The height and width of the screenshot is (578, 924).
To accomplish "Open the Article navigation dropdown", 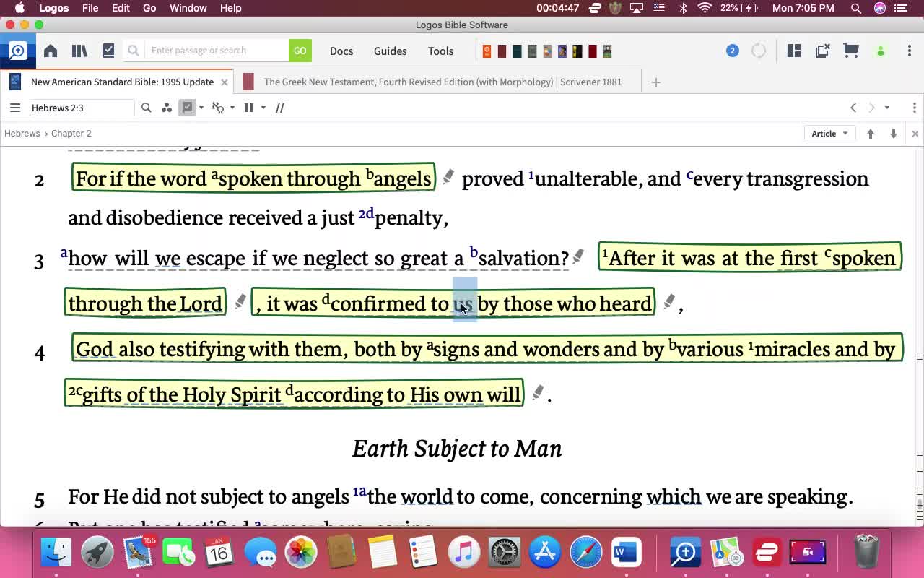I will click(829, 134).
